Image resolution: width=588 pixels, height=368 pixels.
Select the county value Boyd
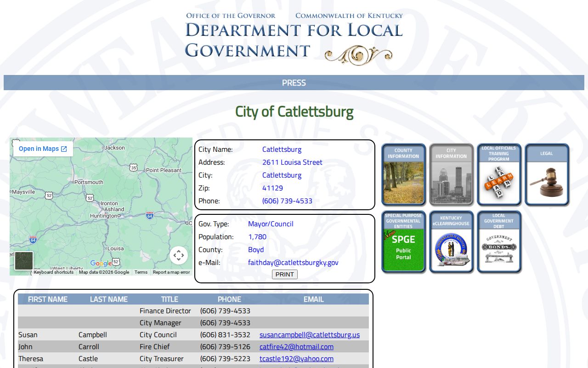click(x=256, y=250)
